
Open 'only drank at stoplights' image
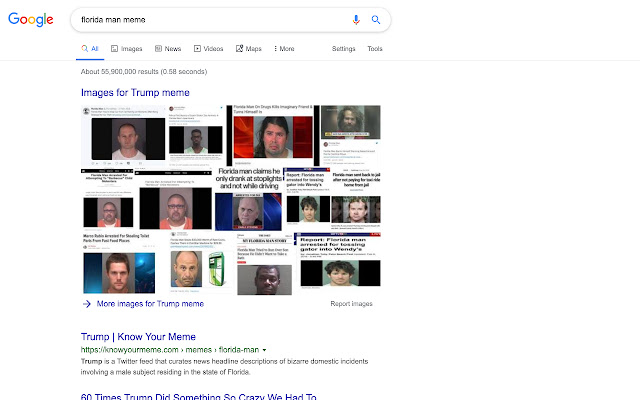click(249, 199)
